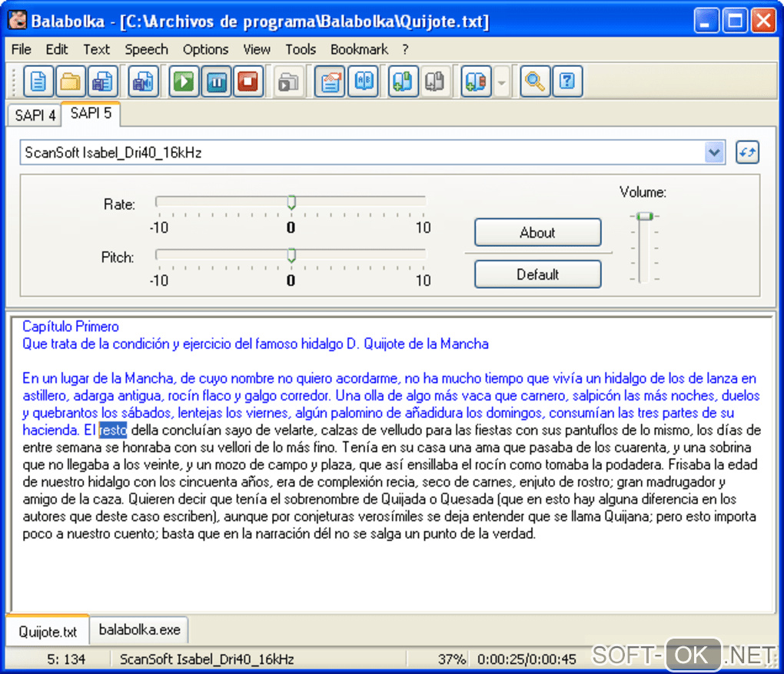
Task: Click the refresh voice button beside voice list
Action: pyautogui.click(x=747, y=152)
